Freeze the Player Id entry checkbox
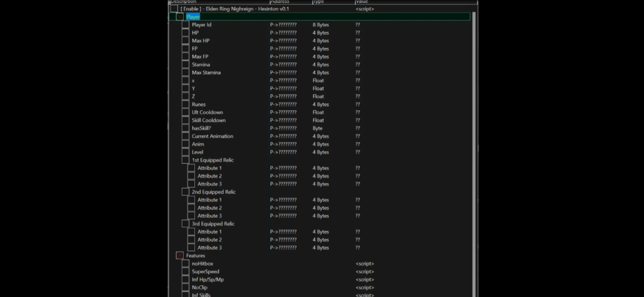Viewport: 644px width, 297px height. (186, 25)
